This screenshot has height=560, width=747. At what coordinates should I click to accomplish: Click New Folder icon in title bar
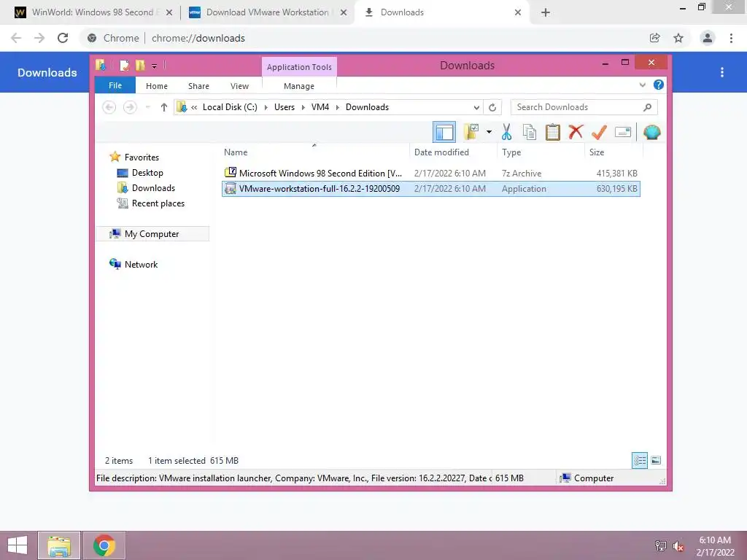pyautogui.click(x=139, y=65)
